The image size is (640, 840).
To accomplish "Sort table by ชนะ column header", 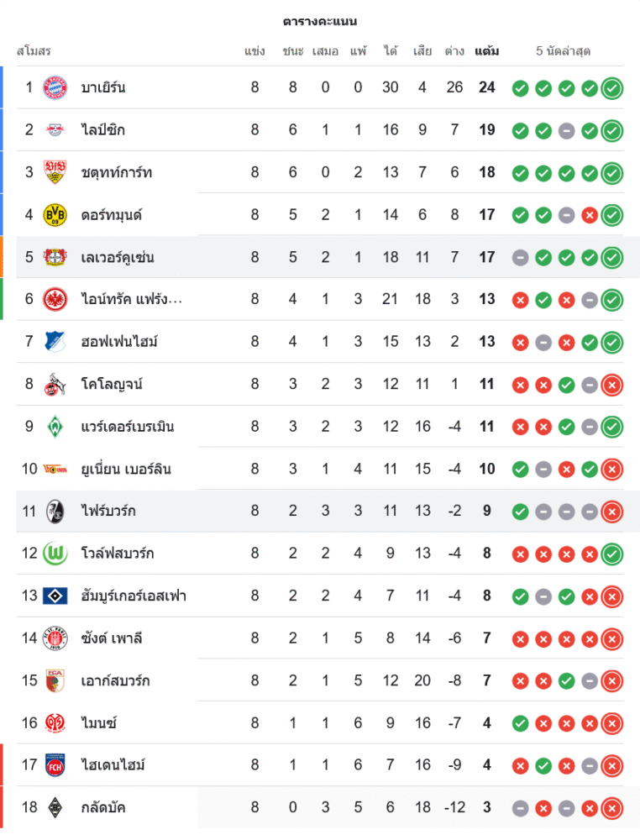I will point(292,51).
